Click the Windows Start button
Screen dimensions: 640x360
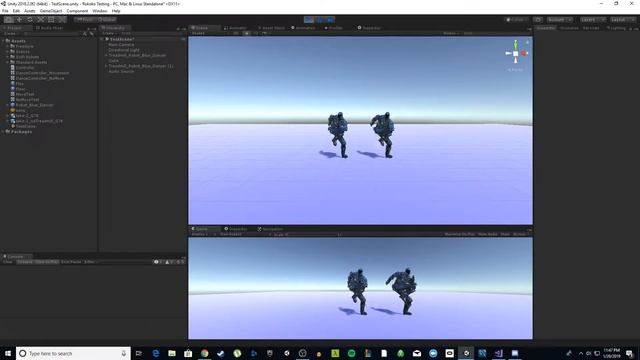8,353
